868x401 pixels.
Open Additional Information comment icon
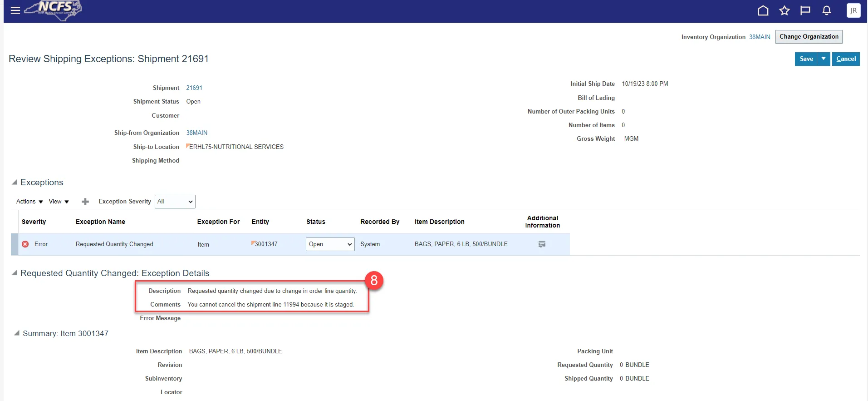[542, 244]
